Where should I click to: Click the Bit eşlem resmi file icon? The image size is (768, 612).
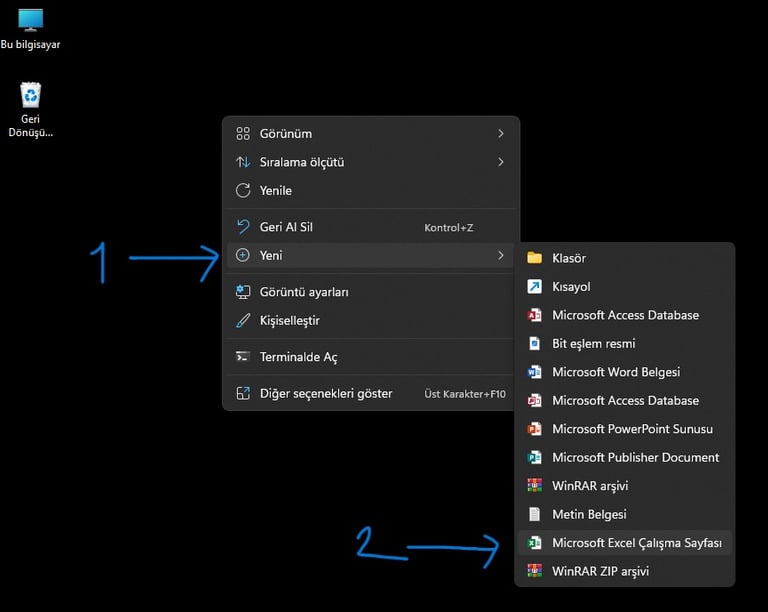click(534, 343)
